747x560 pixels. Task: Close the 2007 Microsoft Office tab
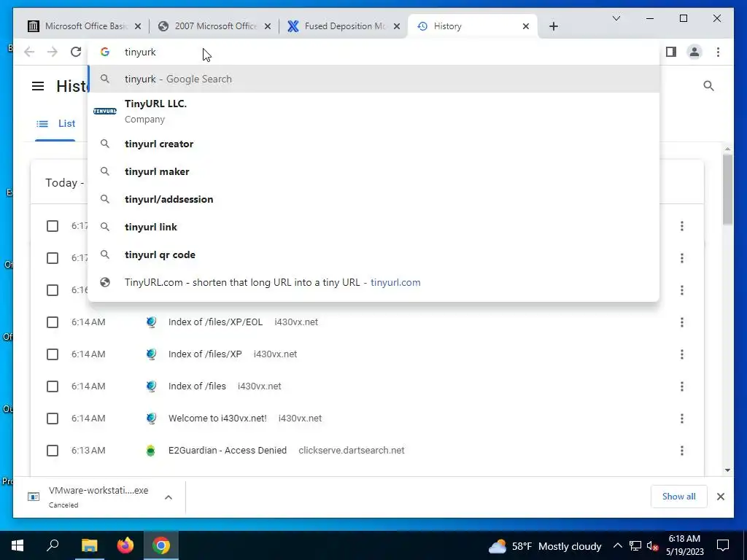pyautogui.click(x=268, y=26)
